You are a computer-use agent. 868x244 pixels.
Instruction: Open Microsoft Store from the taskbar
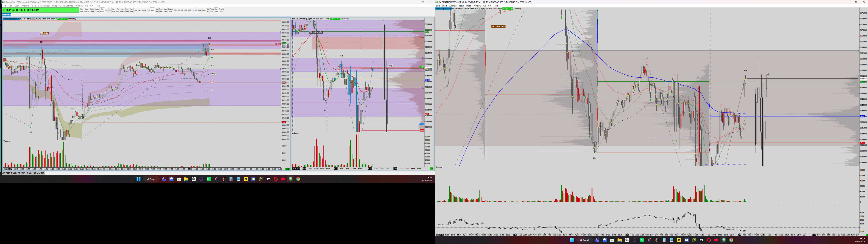179,179
